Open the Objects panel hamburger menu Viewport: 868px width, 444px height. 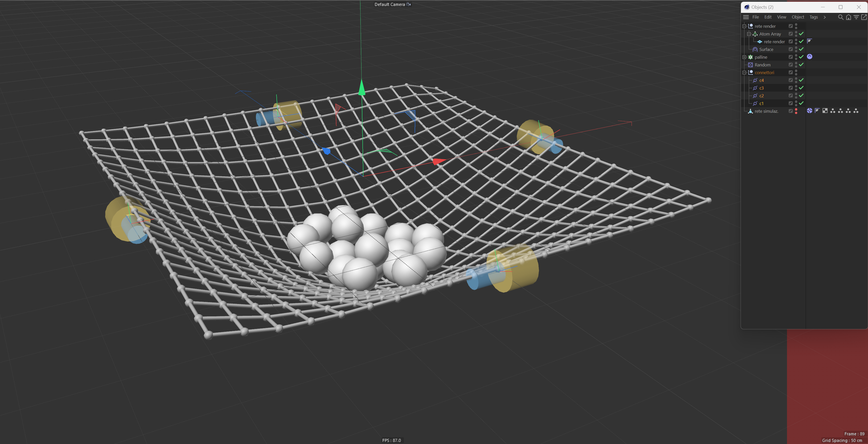click(746, 17)
